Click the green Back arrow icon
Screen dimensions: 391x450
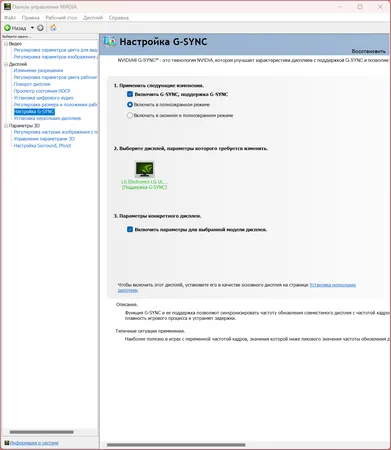pyautogui.click(x=7, y=28)
